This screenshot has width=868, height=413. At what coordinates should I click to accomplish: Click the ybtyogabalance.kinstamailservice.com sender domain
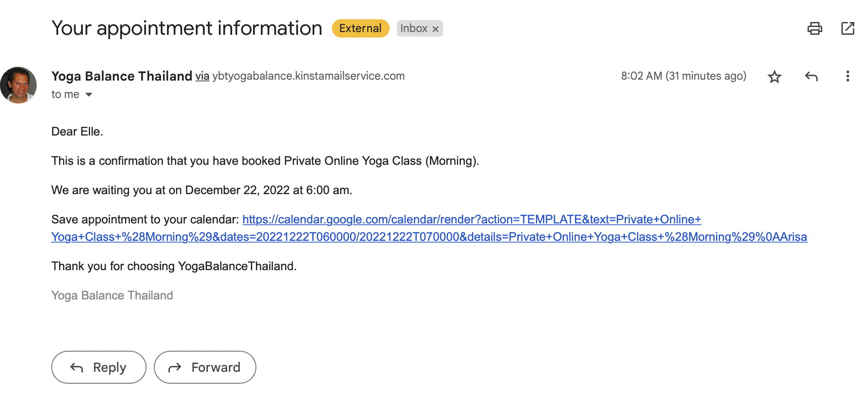tap(309, 76)
